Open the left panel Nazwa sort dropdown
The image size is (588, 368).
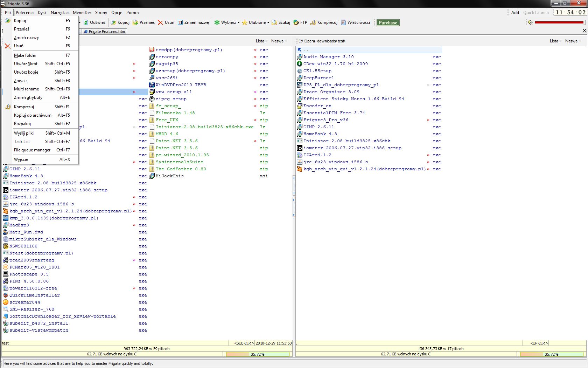[x=279, y=41]
